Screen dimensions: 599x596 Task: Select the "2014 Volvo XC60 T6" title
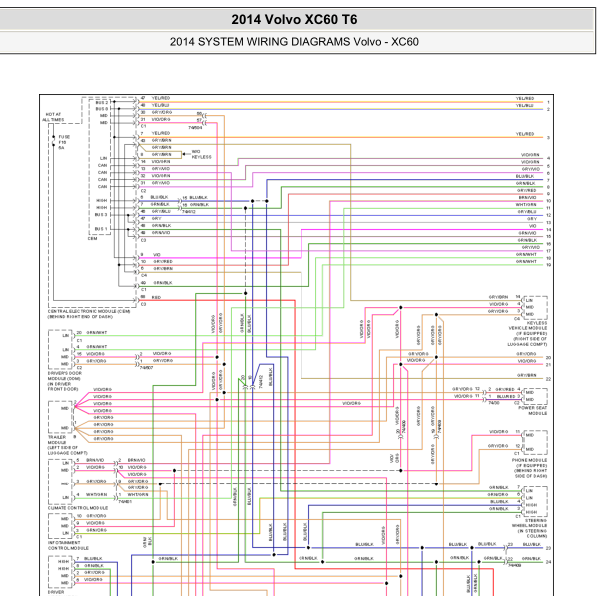294,19
